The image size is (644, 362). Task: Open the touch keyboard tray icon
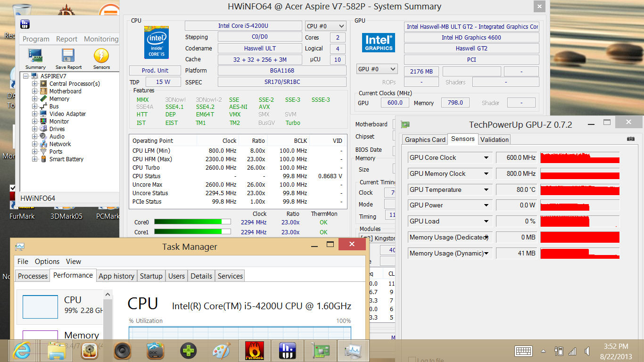point(524,351)
